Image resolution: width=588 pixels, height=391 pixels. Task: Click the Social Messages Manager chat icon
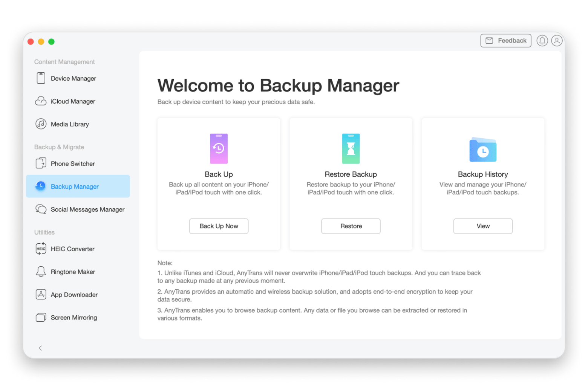click(x=41, y=209)
